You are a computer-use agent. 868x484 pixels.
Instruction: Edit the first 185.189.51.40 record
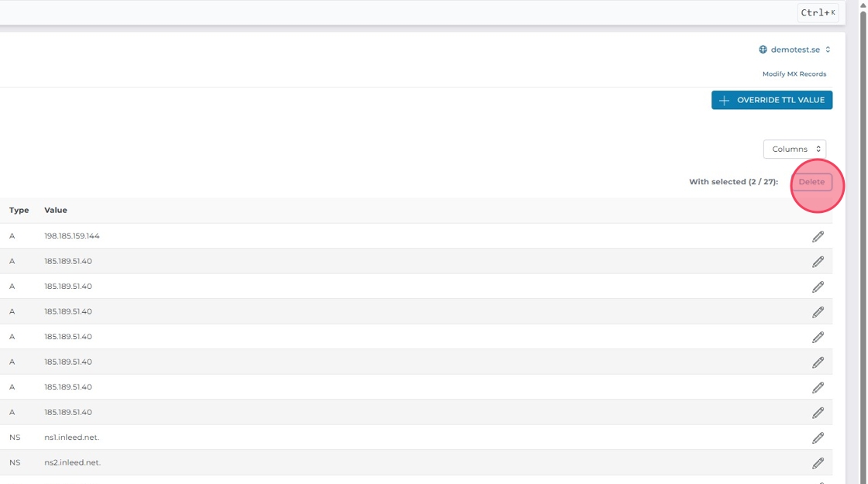818,262
